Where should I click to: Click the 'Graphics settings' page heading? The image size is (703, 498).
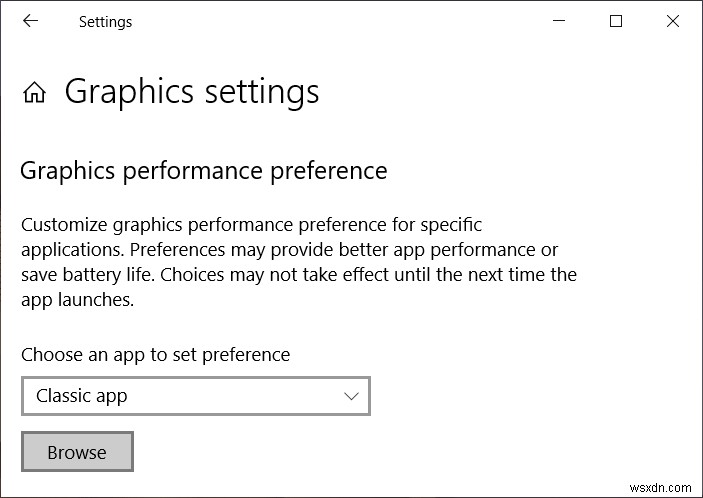pyautogui.click(x=192, y=92)
